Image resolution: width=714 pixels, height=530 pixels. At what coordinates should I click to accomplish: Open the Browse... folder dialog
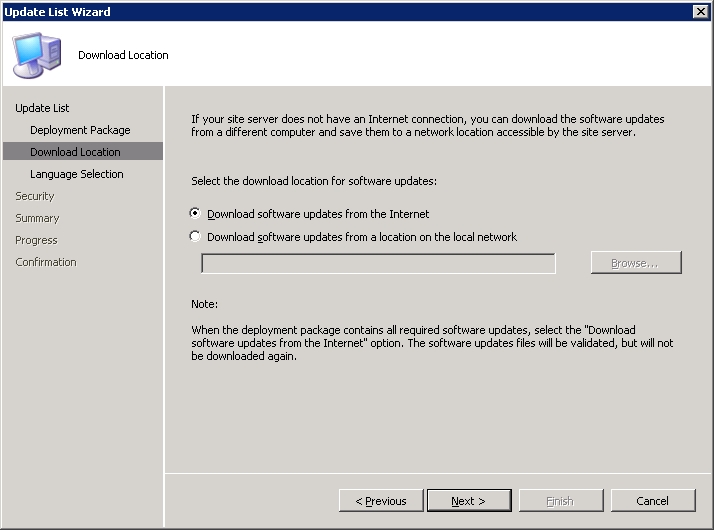pyautogui.click(x=636, y=263)
